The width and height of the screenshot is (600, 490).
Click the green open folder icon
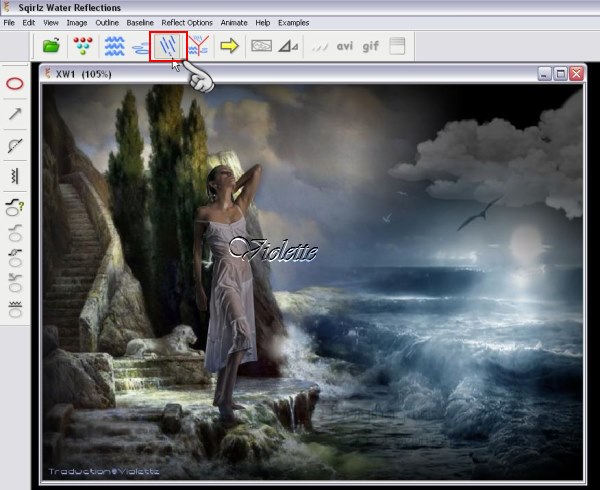point(52,46)
